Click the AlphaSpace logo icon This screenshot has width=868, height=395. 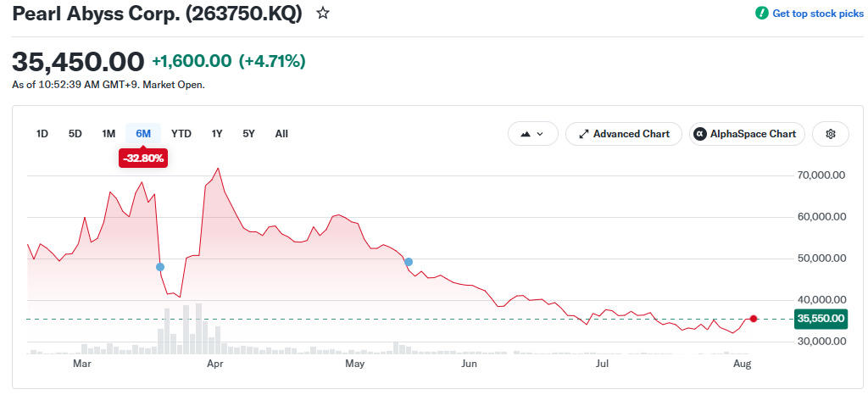click(x=700, y=134)
